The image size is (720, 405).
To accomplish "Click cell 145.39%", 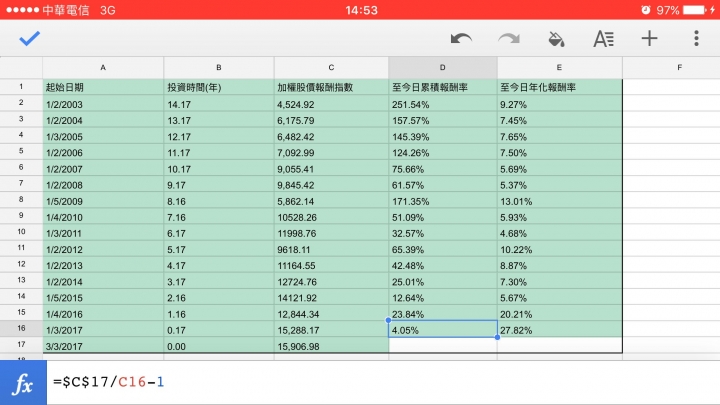I will (x=443, y=137).
